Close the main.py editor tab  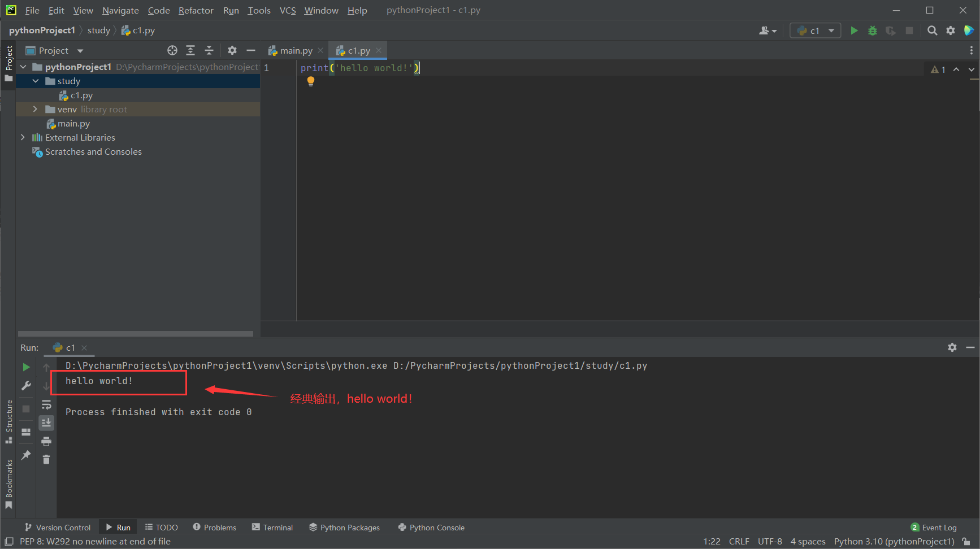pos(320,50)
